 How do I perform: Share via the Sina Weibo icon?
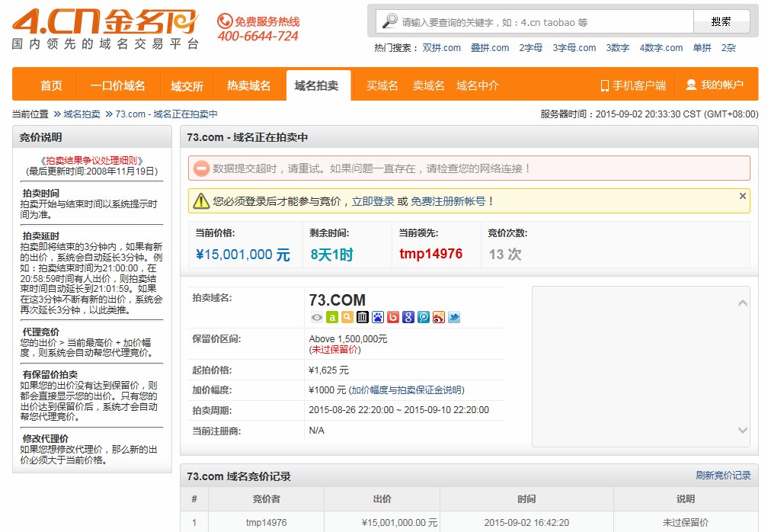[x=439, y=318]
